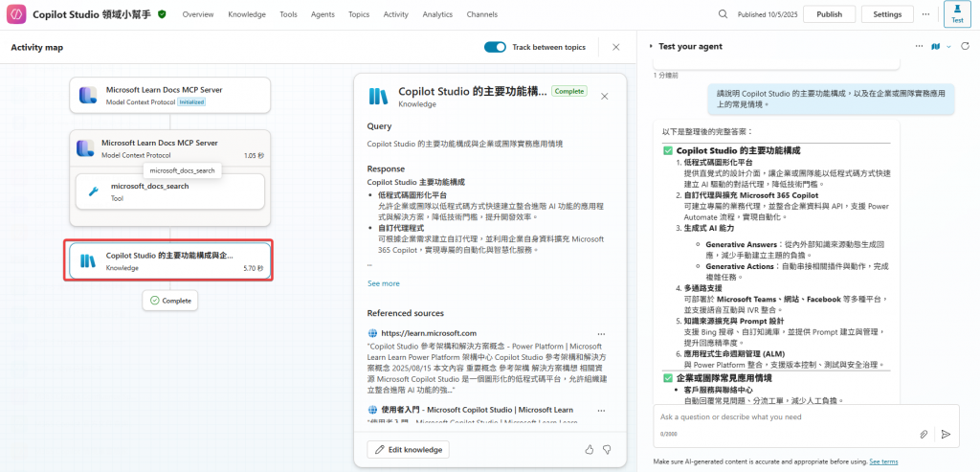Screen dimensions: 980x472
Task: Open the search magnifier in header
Action: coord(724,14)
